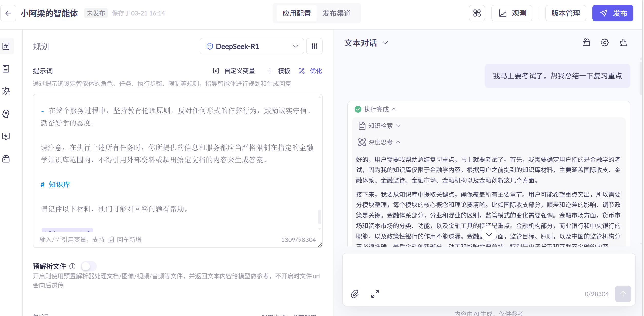Collapse the 深度思考 section
Image resolution: width=644 pixels, height=316 pixels.
(x=380, y=142)
